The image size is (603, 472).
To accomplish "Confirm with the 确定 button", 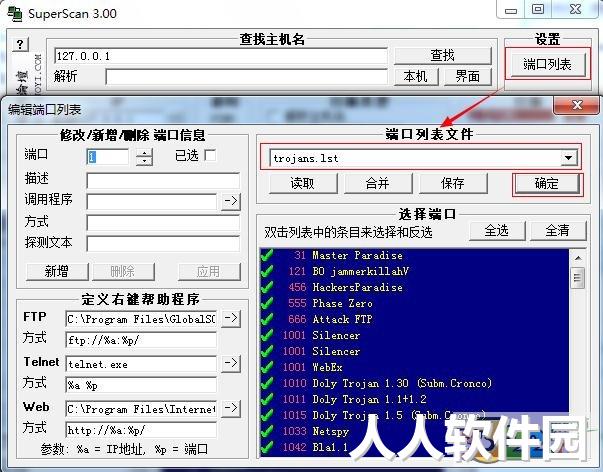I will tap(547, 183).
